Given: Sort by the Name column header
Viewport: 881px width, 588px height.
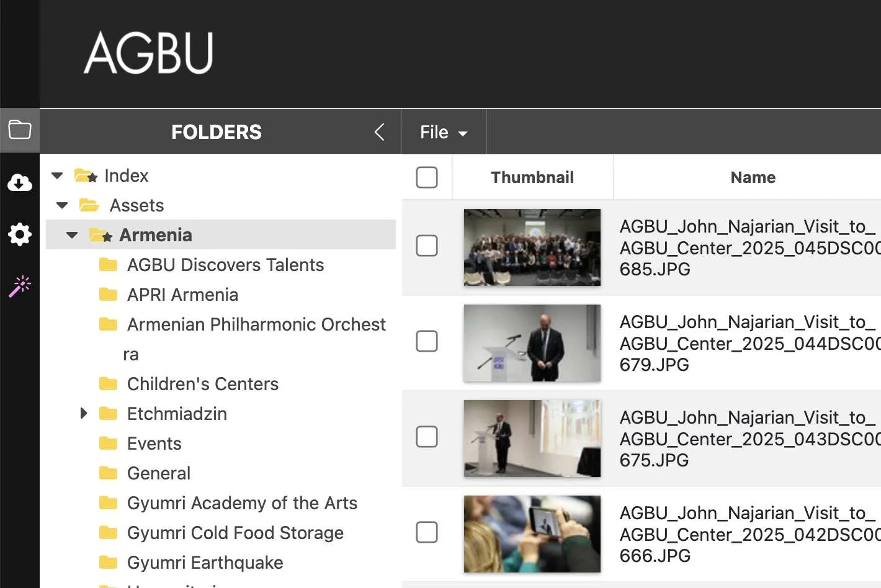Looking at the screenshot, I should tap(753, 177).
